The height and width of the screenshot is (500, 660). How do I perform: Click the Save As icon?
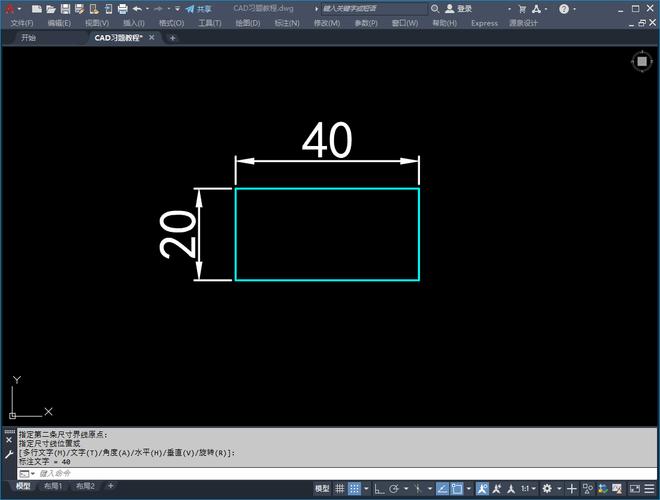[79, 9]
